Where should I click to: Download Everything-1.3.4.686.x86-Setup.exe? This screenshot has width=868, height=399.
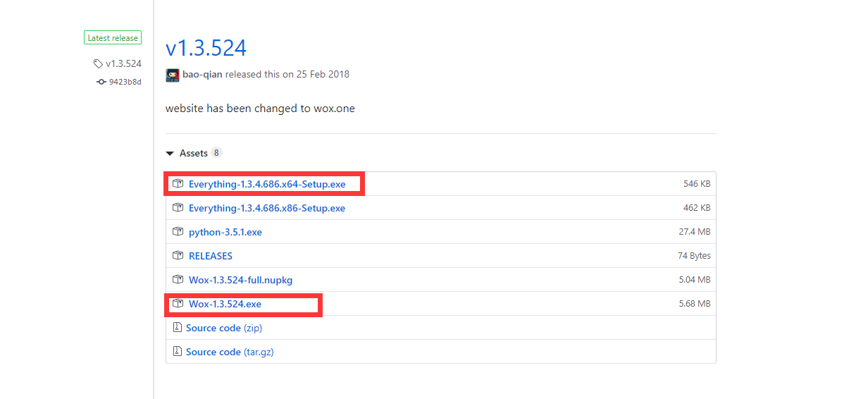(267, 208)
